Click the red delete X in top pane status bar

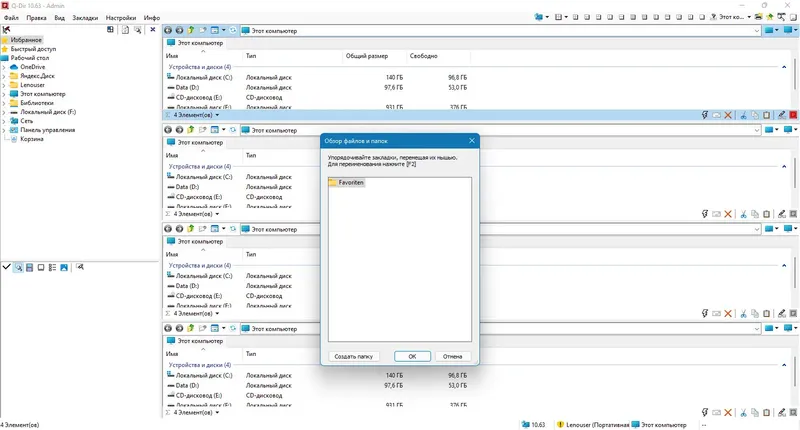pyautogui.click(x=728, y=115)
